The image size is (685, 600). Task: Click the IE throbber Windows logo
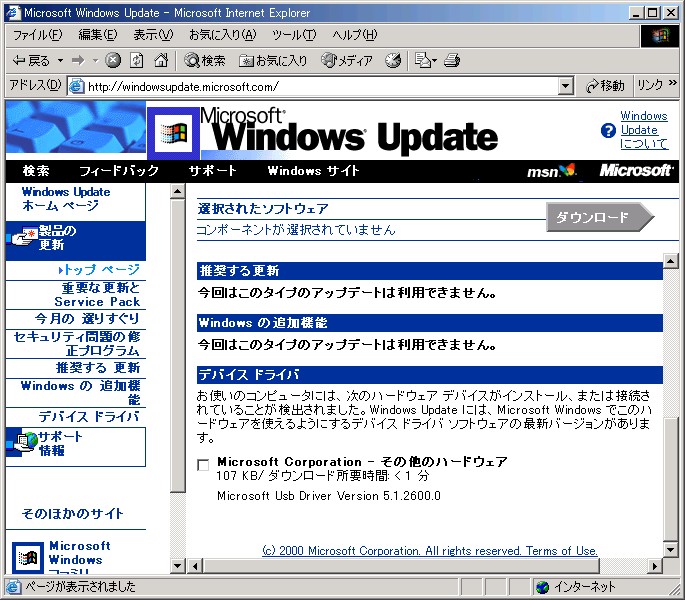(660, 36)
